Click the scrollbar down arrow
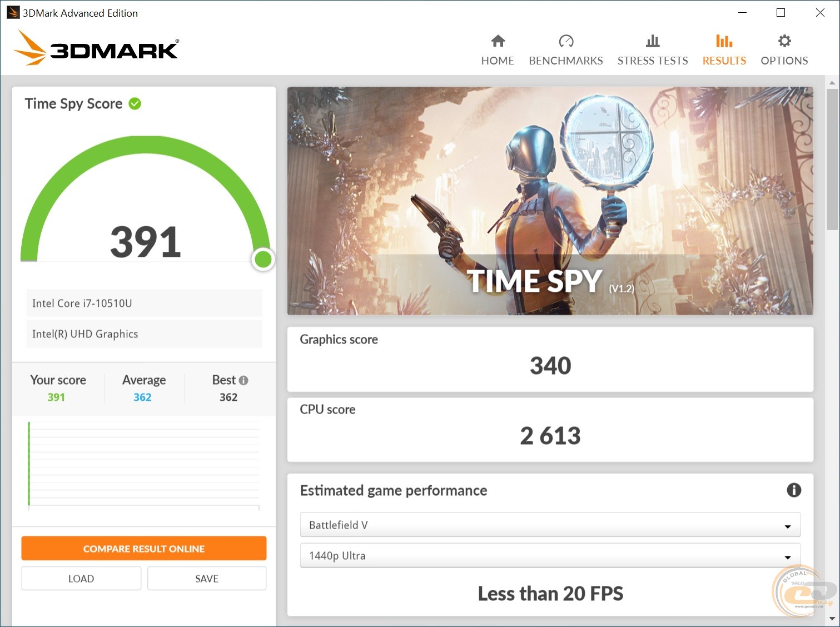 (x=832, y=619)
